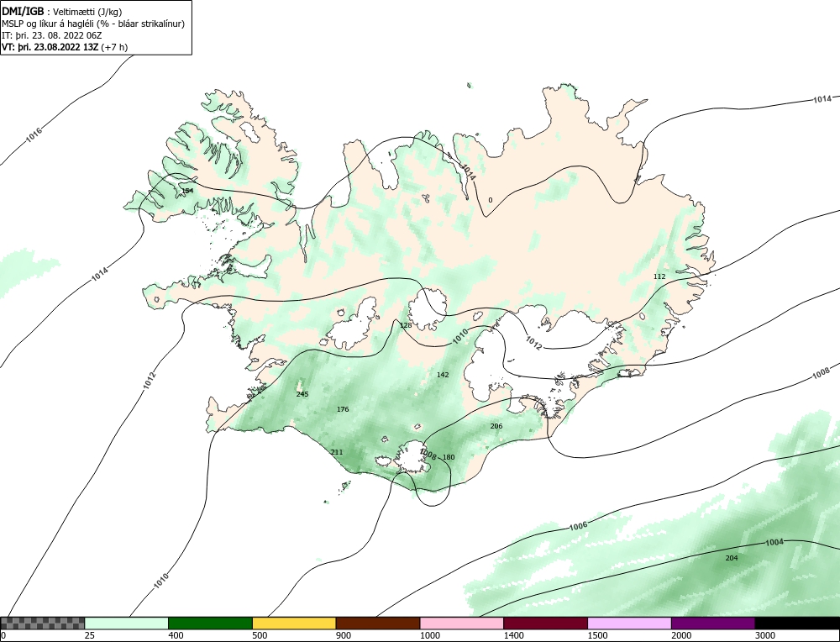Click the 'VT: þri. 23.08.2022 13Z (+7 h)' line
840x642 pixels.
tap(65, 47)
